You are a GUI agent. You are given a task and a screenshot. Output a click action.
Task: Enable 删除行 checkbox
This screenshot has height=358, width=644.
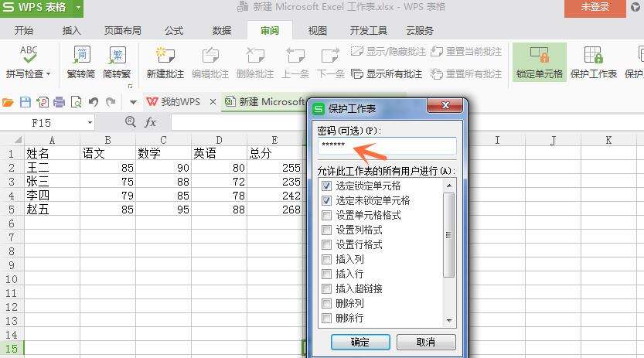(326, 318)
